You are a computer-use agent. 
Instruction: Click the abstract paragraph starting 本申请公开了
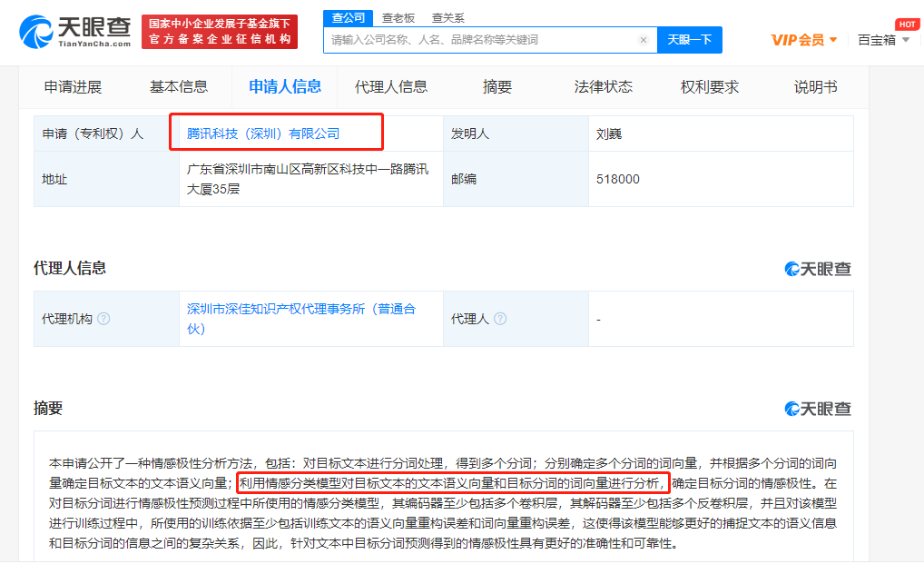(443, 503)
